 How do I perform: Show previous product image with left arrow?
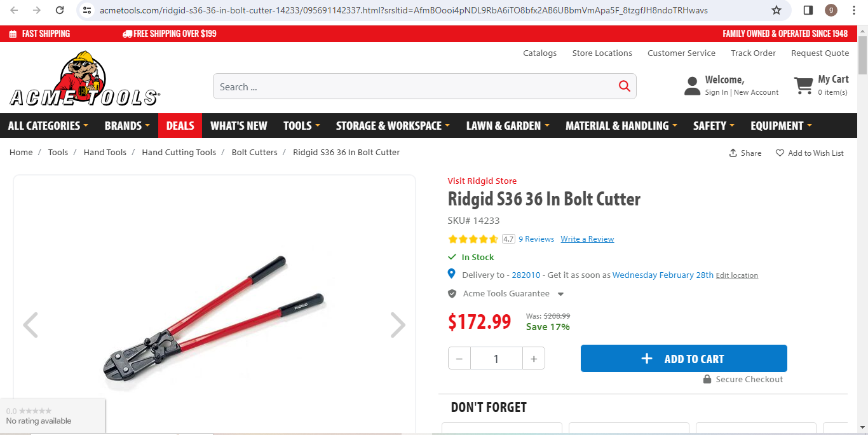[31, 325]
